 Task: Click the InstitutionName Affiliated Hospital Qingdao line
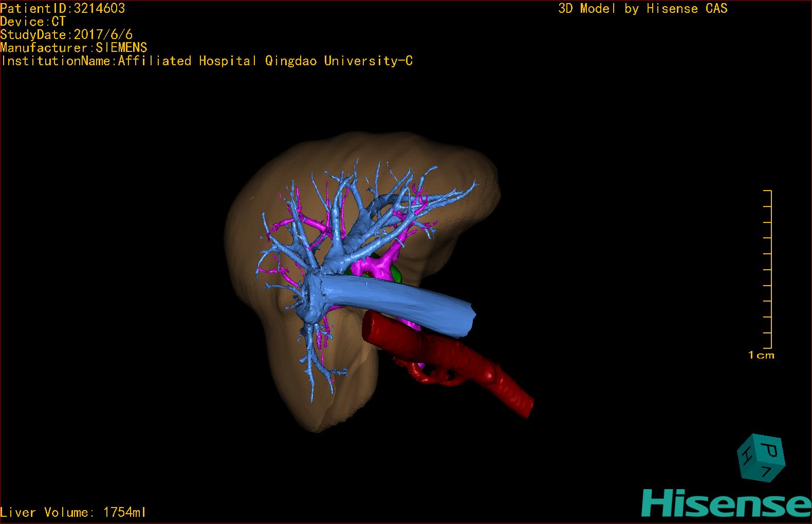(207, 61)
